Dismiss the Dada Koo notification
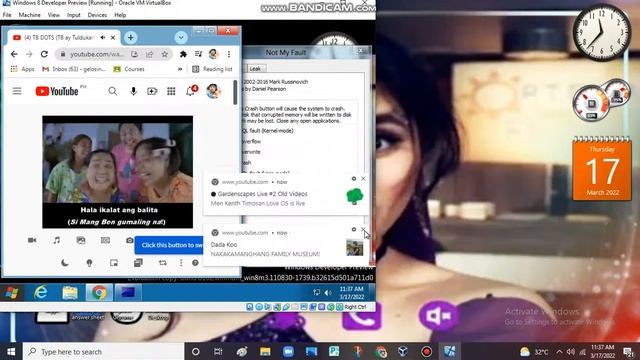This screenshot has width=640, height=360. [x=363, y=229]
